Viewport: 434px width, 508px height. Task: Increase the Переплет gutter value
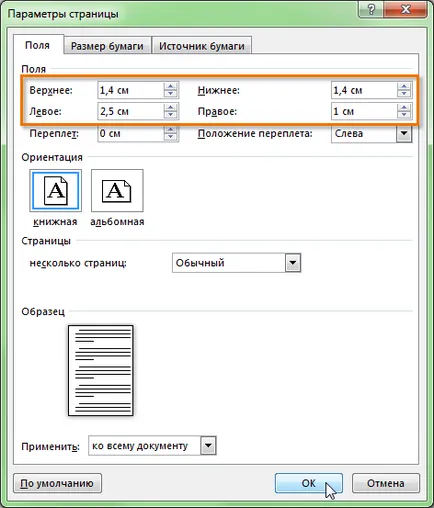[171, 130]
